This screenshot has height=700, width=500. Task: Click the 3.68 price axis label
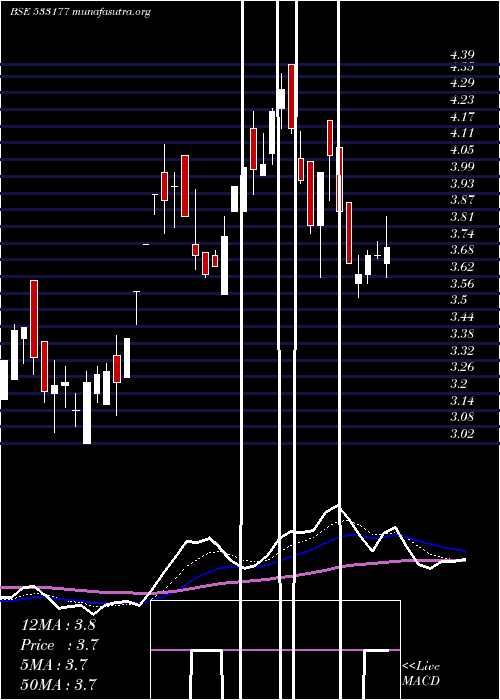tap(462, 250)
